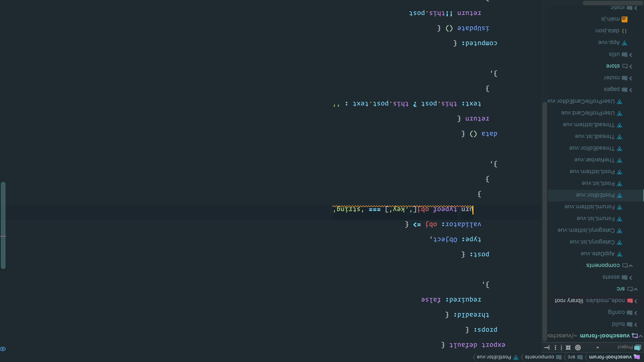The width and height of the screenshot is (644, 362).
Task: Open Project panel options three-dot menu
Action: pyautogui.click(x=555, y=348)
